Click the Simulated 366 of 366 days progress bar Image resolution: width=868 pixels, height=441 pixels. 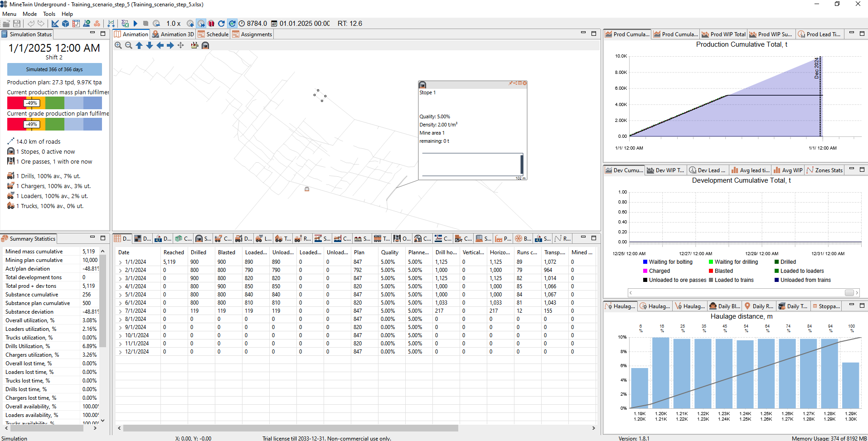(x=54, y=69)
